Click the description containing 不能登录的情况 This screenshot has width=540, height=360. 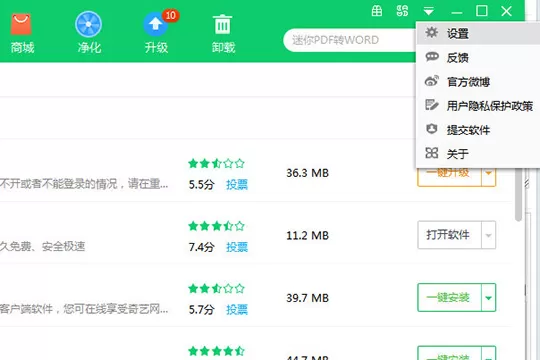tap(84, 184)
